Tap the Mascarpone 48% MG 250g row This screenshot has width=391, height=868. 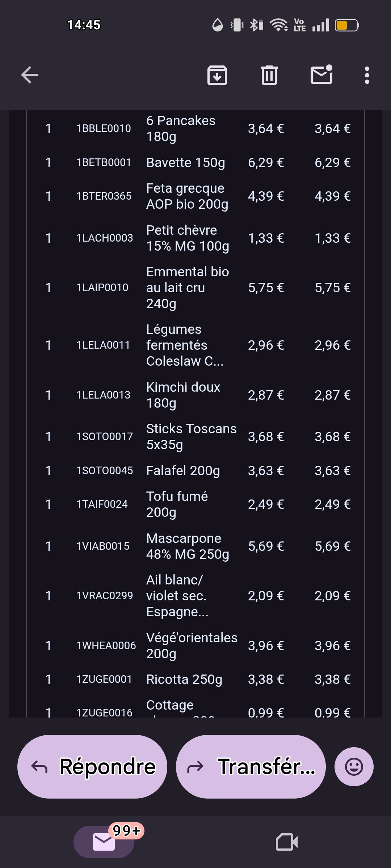188,546
